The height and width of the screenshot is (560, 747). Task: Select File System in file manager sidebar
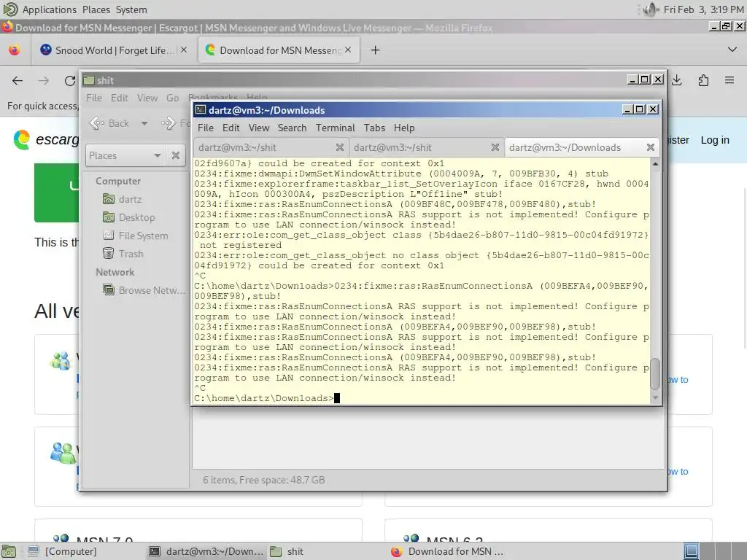(135, 236)
